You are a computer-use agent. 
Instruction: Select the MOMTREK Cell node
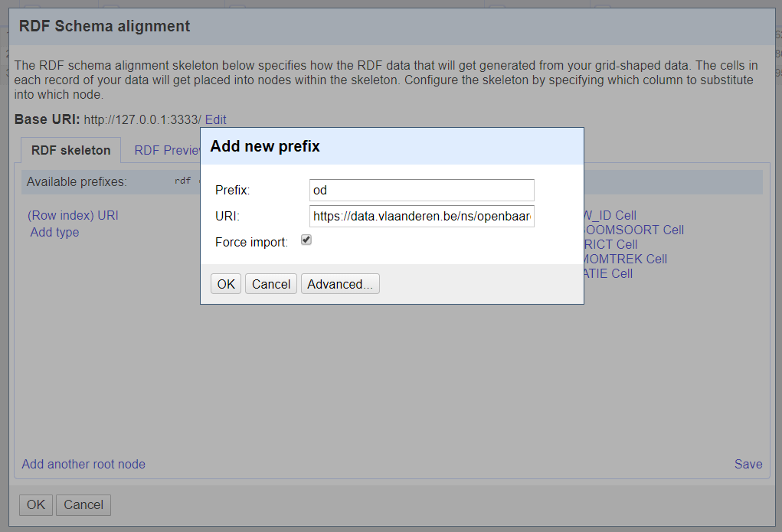[x=626, y=259]
